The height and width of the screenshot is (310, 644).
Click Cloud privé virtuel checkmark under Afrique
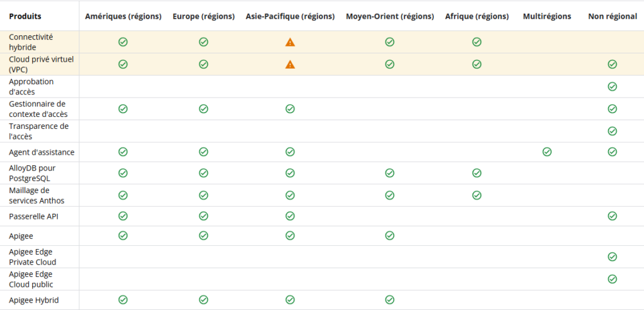[x=477, y=64]
